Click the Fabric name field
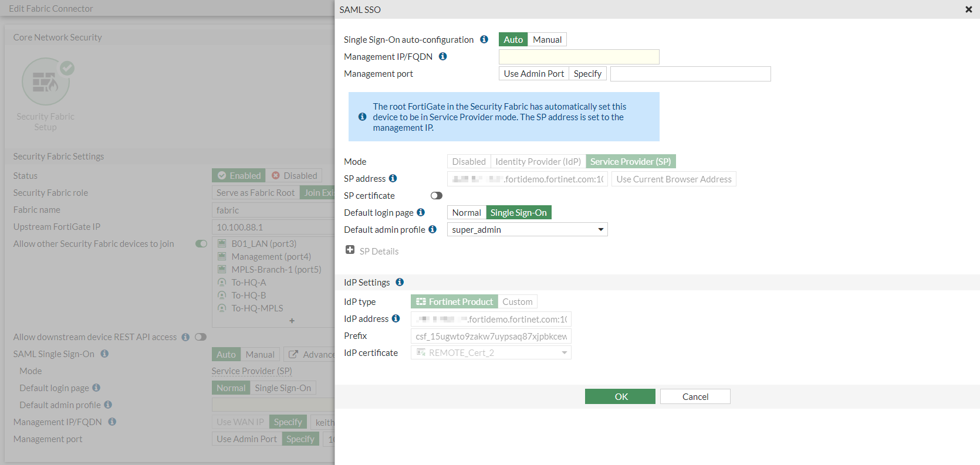The width and height of the screenshot is (980, 465). click(273, 210)
